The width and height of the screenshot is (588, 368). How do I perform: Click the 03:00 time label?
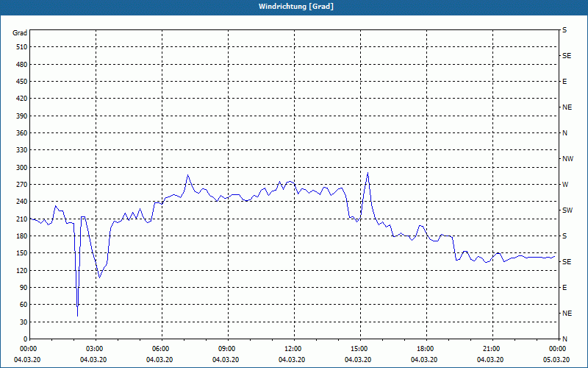(x=96, y=348)
